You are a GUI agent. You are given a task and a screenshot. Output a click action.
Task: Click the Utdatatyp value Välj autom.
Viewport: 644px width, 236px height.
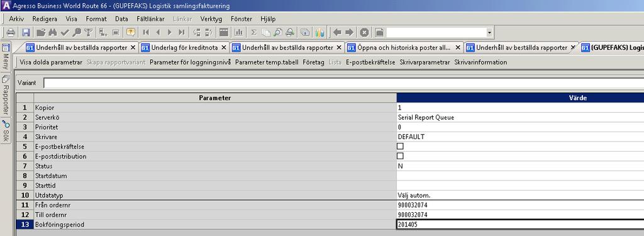pyautogui.click(x=520, y=195)
